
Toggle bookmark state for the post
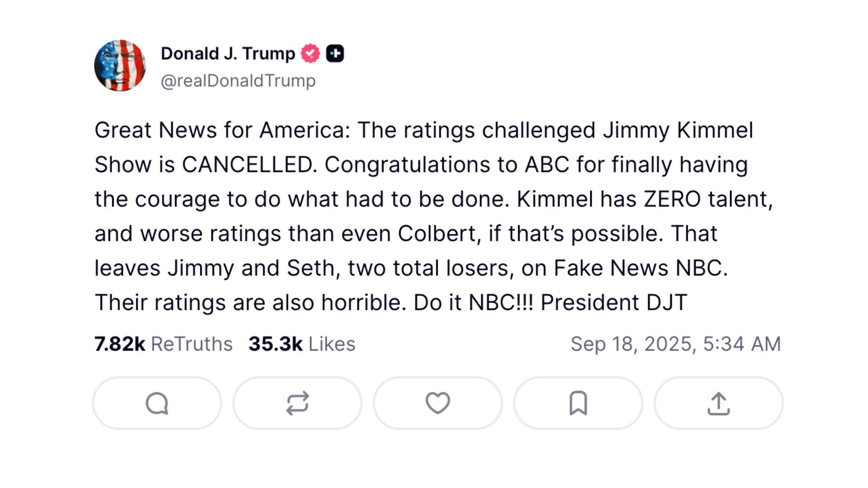[x=577, y=402]
